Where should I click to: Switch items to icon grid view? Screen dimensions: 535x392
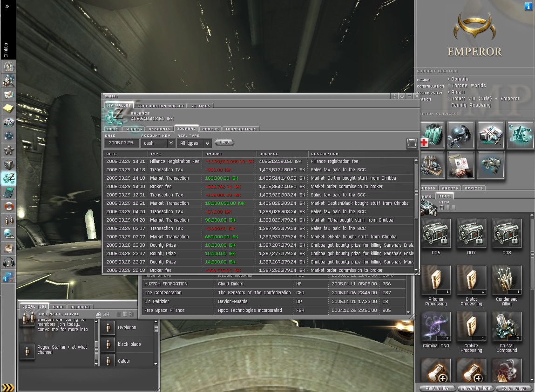click(441, 208)
